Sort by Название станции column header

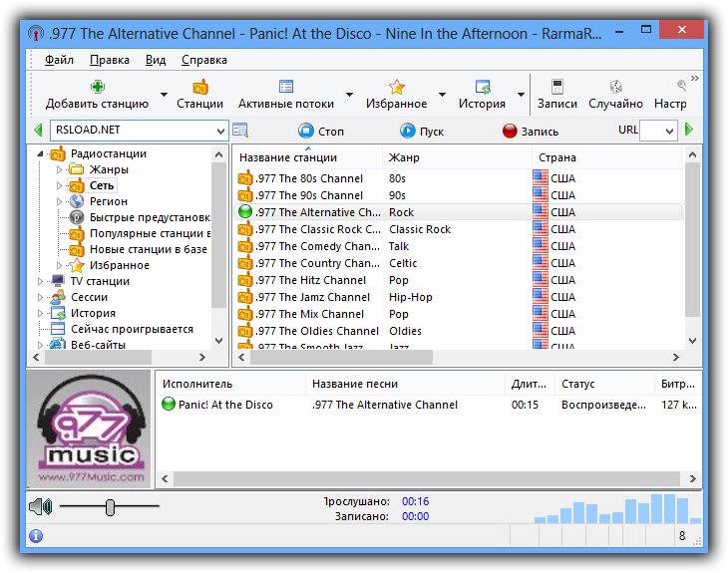(x=307, y=157)
